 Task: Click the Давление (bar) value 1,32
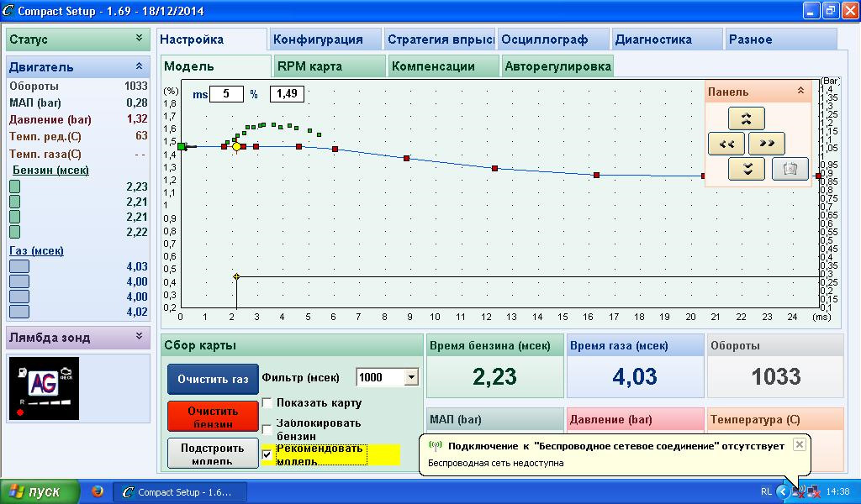tap(137, 119)
